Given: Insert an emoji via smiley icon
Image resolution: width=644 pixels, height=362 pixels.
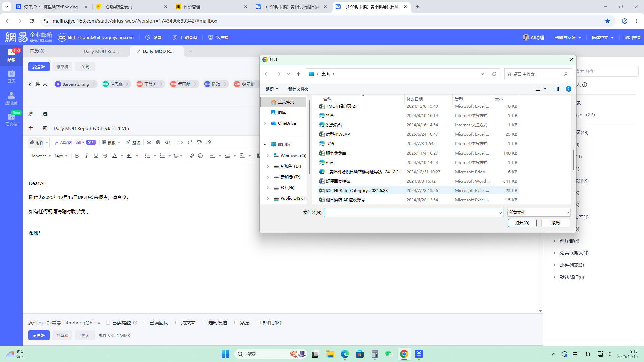Looking at the screenshot, I should (x=200, y=156).
